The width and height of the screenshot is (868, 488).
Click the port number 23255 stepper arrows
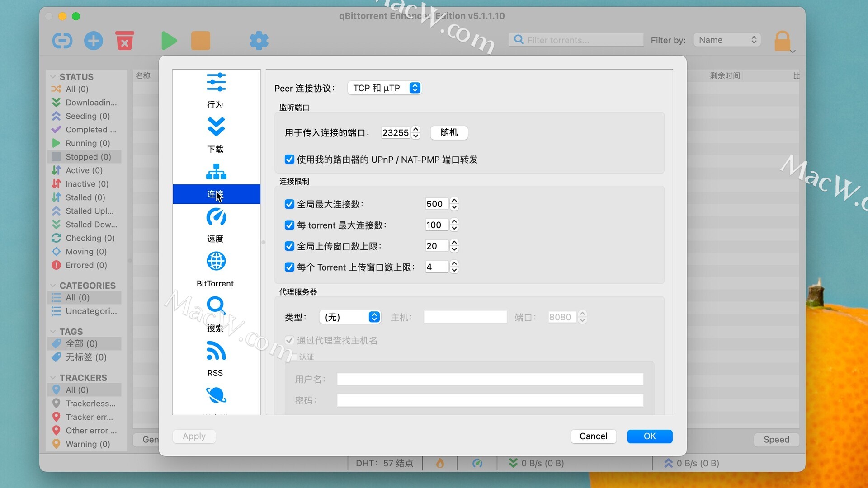click(416, 133)
